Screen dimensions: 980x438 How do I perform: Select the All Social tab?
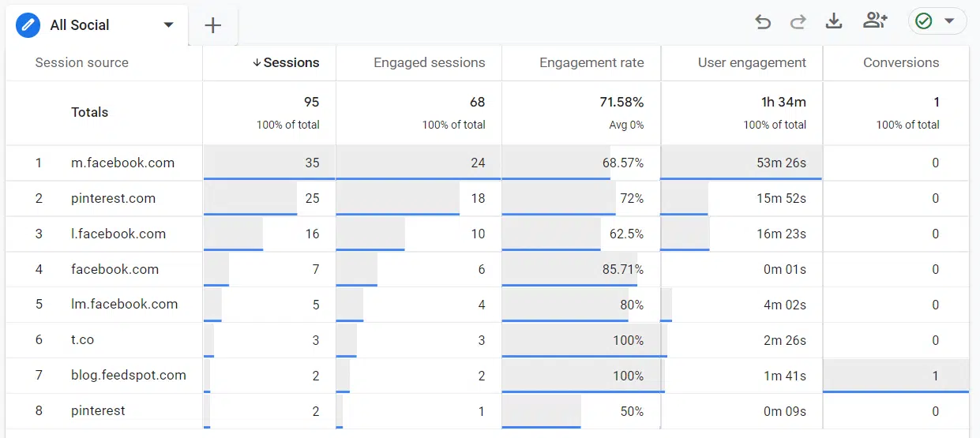pos(80,25)
